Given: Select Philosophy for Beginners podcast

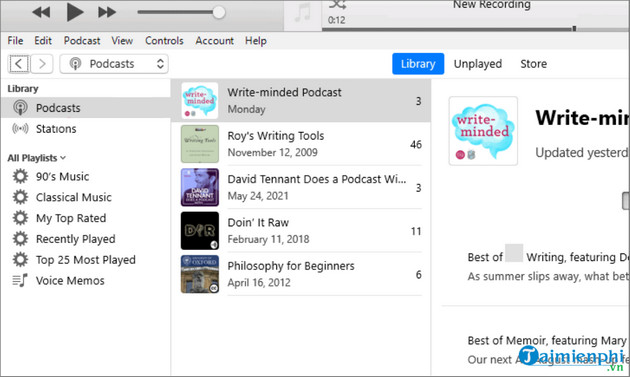Looking at the screenshot, I should 301,274.
